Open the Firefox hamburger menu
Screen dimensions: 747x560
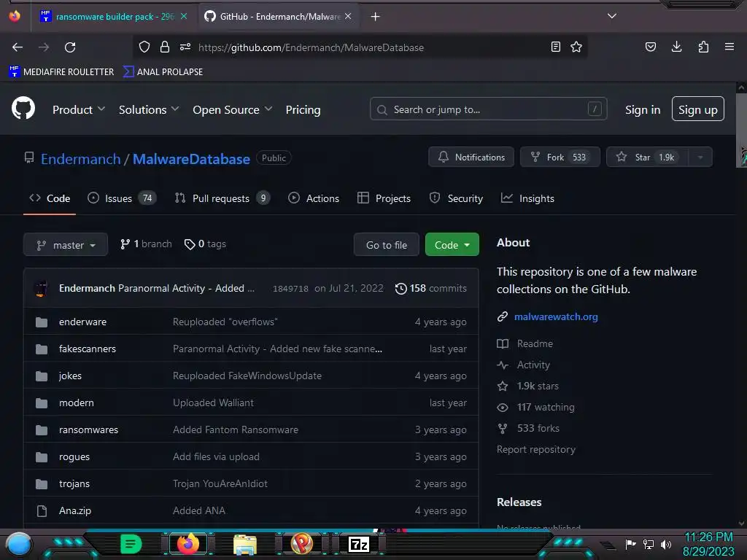tap(729, 47)
